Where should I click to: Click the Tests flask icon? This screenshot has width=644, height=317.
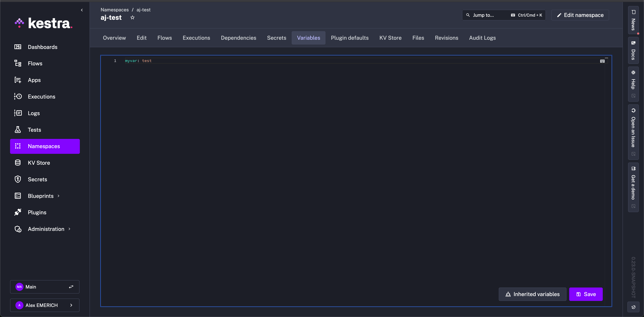click(18, 130)
